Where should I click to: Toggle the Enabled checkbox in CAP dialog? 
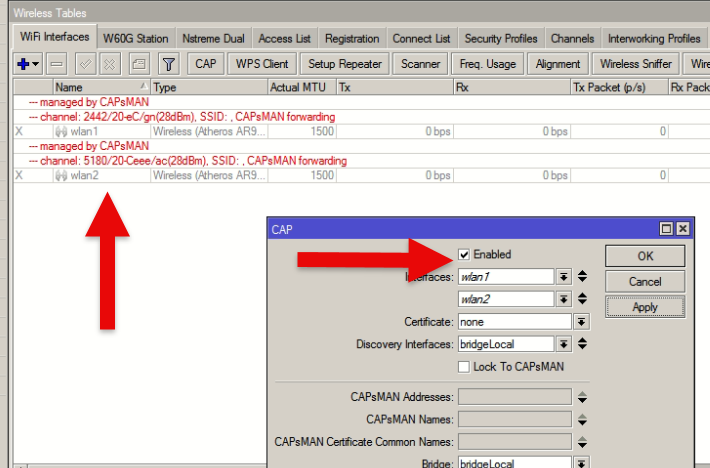(x=464, y=254)
